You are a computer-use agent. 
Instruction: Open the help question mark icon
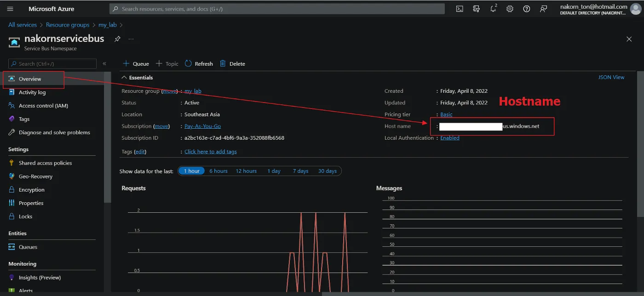click(x=527, y=9)
